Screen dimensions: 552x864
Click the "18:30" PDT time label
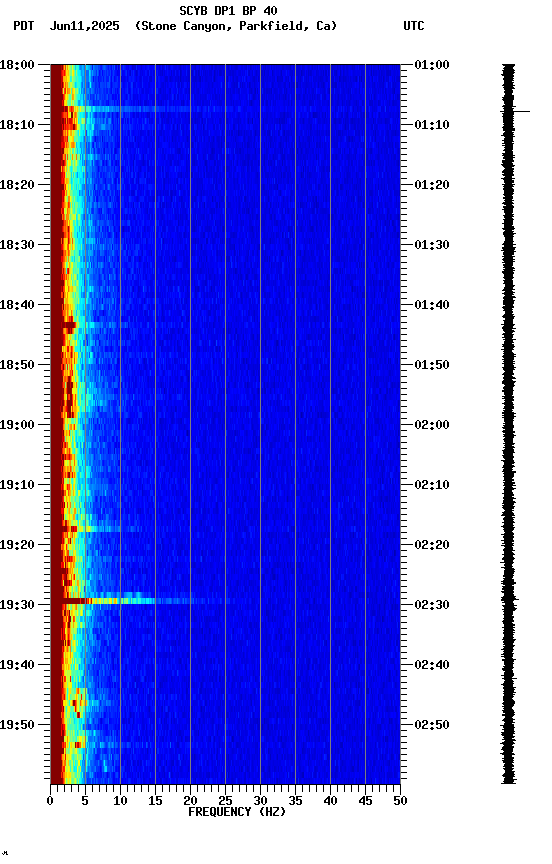pyautogui.click(x=17, y=245)
